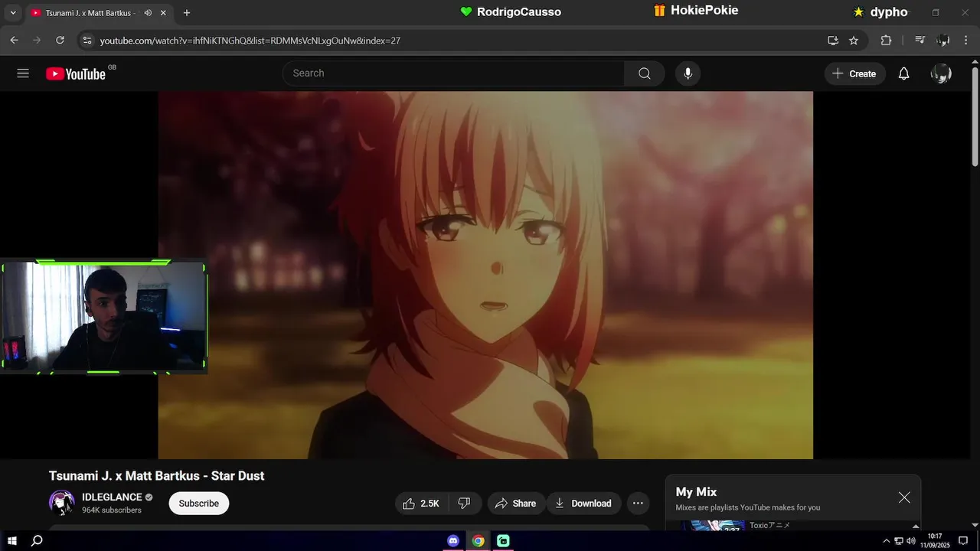This screenshot has width=980, height=551.
Task: Open the Chrome profile avatar
Action: (943, 41)
